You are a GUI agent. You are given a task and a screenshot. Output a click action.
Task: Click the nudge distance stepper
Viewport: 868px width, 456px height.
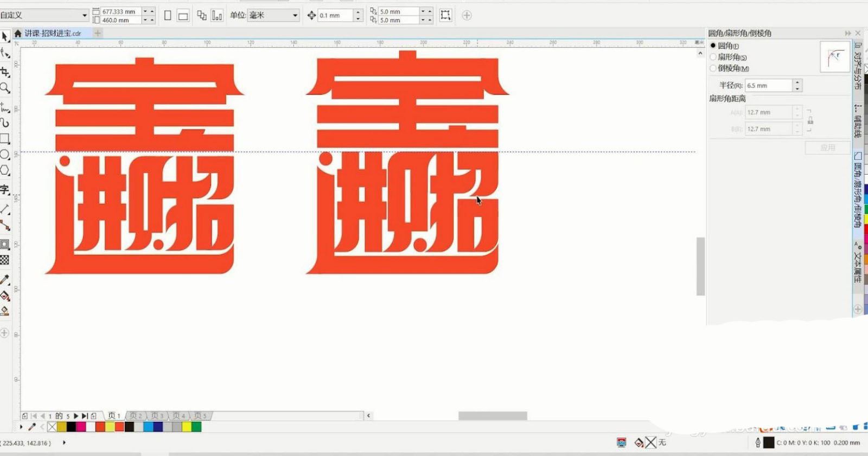[x=358, y=15]
